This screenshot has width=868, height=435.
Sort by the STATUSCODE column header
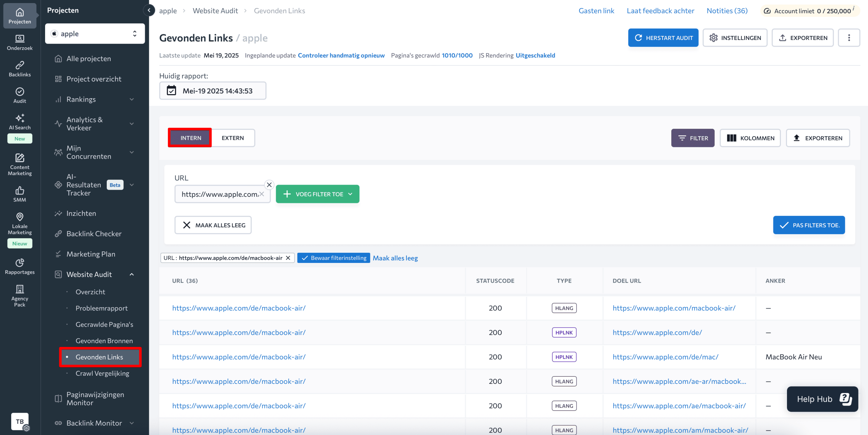click(x=495, y=281)
